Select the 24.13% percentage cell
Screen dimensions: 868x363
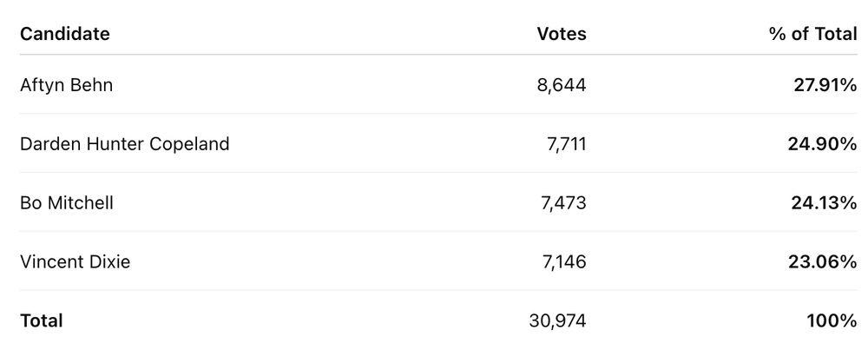point(823,203)
